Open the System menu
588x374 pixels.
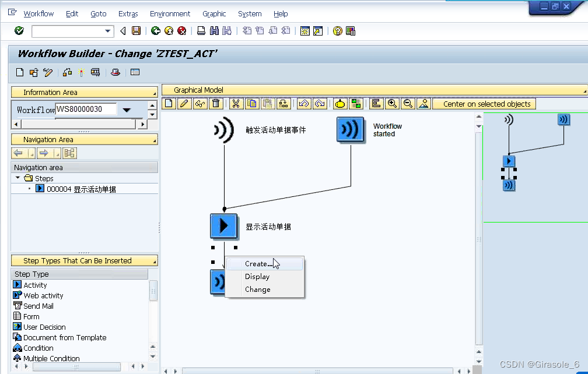[250, 14]
